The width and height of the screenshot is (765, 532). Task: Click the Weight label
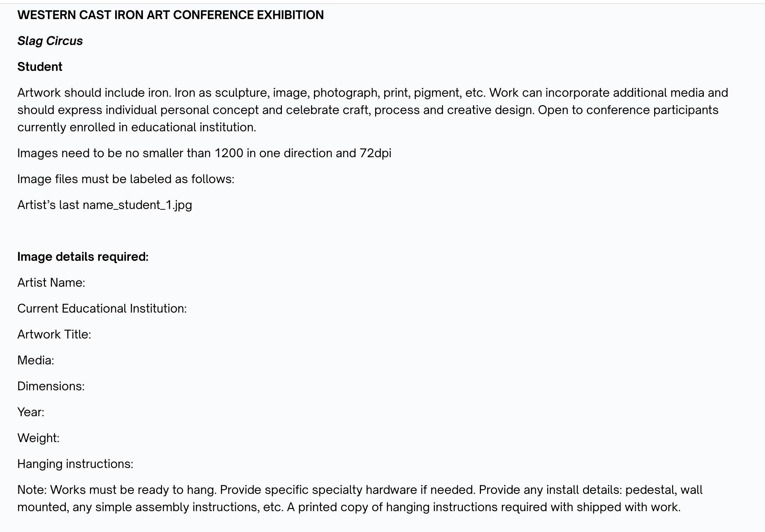coord(38,438)
